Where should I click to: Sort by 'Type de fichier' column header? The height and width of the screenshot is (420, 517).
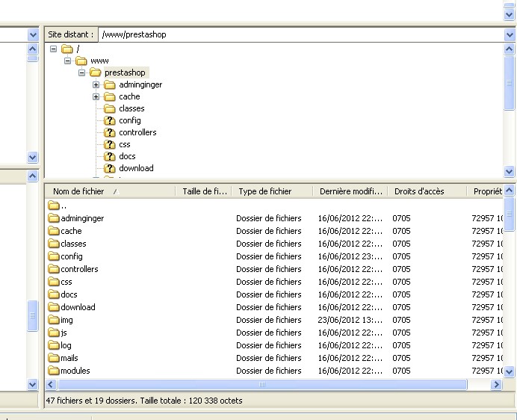[x=273, y=191]
